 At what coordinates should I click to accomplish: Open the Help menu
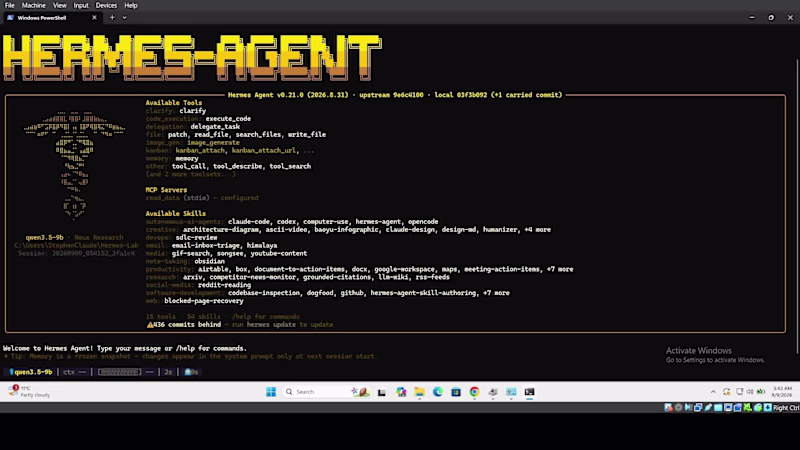click(x=131, y=5)
